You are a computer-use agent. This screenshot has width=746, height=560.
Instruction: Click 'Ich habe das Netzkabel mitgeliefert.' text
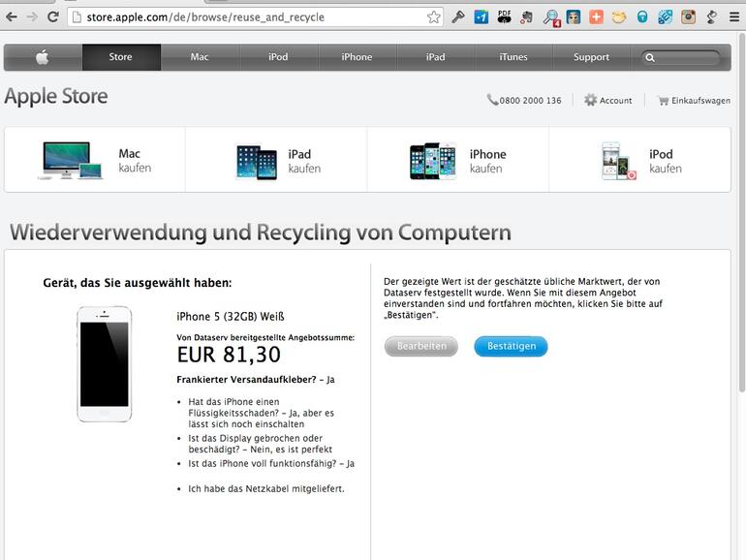pos(266,488)
